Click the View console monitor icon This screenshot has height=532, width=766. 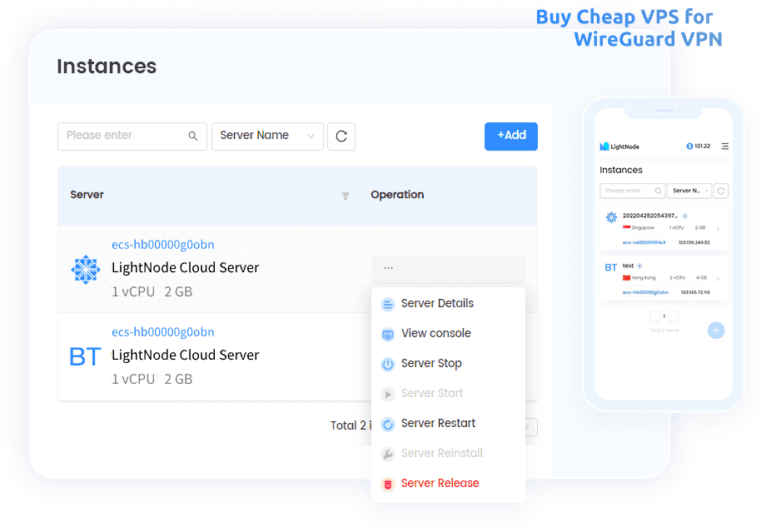pyautogui.click(x=388, y=334)
